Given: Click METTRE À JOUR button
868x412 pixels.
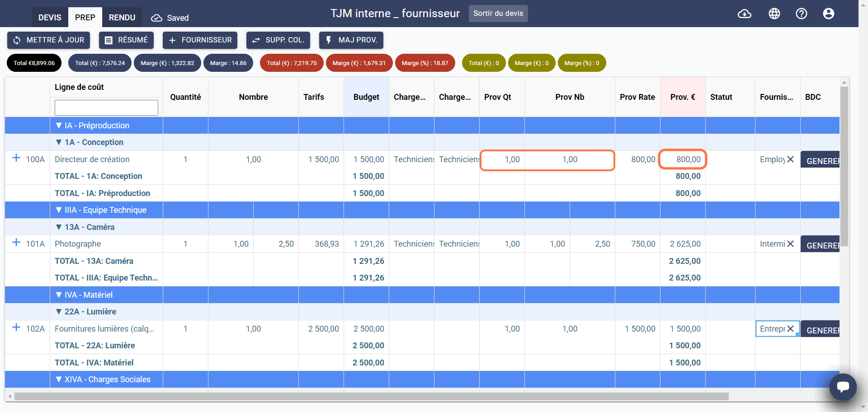Looking at the screenshot, I should click(49, 40).
